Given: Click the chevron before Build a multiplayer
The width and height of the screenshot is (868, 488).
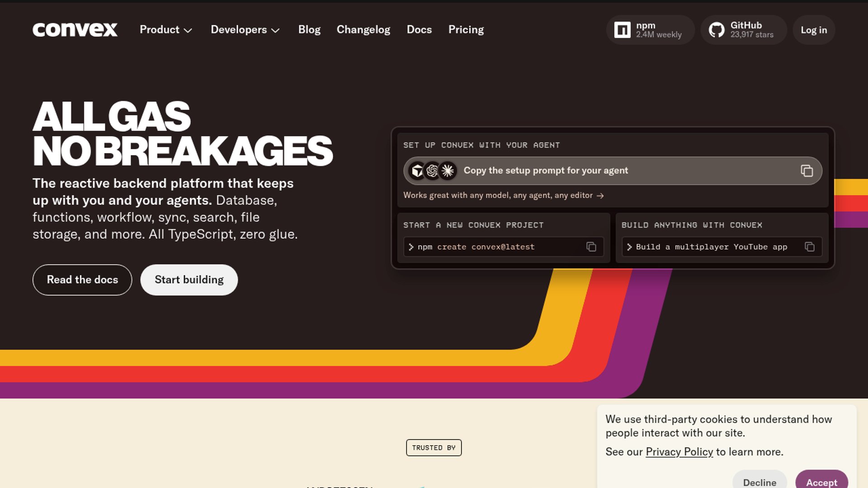Looking at the screenshot, I should (629, 247).
